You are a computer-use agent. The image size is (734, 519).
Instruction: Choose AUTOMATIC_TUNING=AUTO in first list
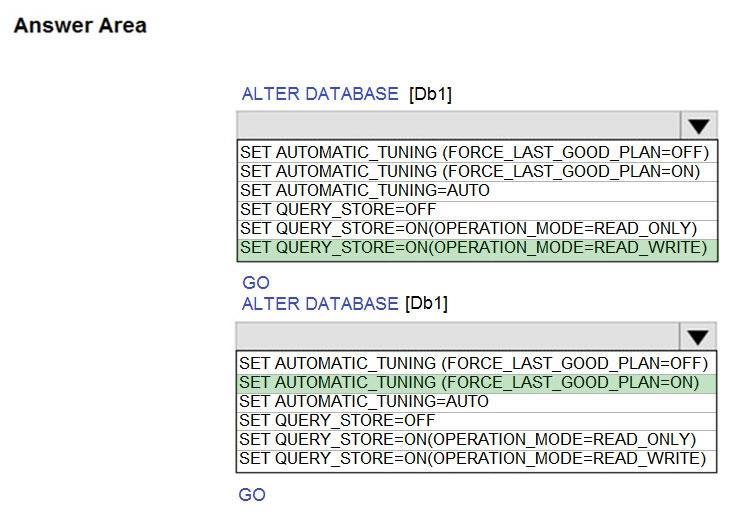[x=477, y=191]
